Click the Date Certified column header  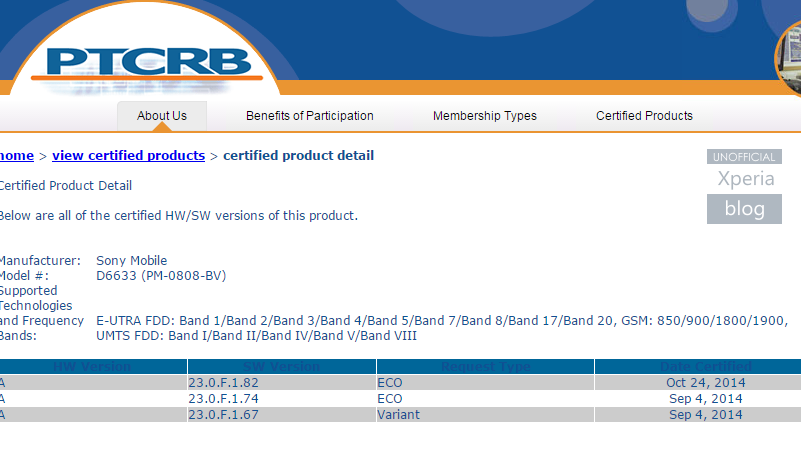tap(704, 367)
